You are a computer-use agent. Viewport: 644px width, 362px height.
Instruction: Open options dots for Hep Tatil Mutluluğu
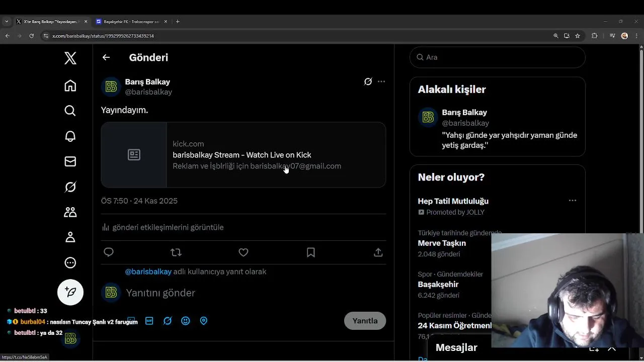coord(573,201)
